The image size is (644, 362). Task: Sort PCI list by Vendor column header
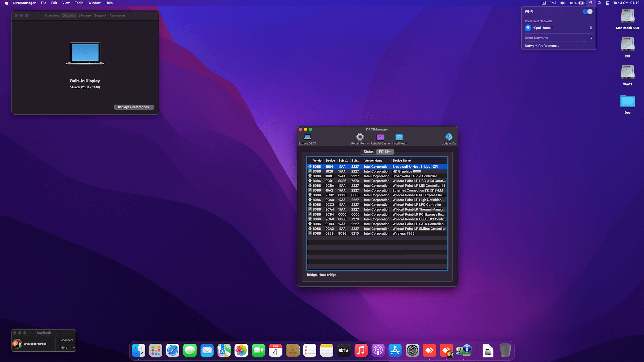click(x=318, y=161)
